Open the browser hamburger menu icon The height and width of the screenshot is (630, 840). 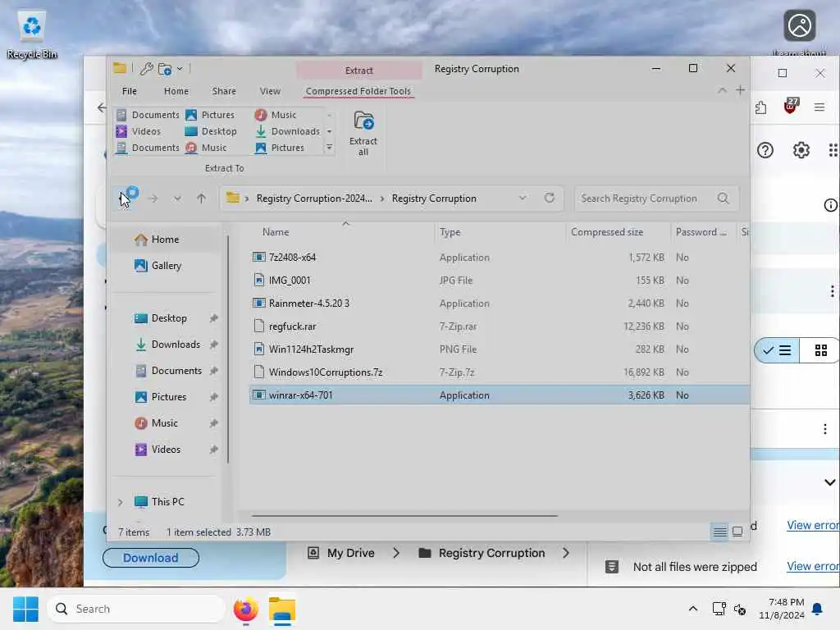click(x=819, y=107)
